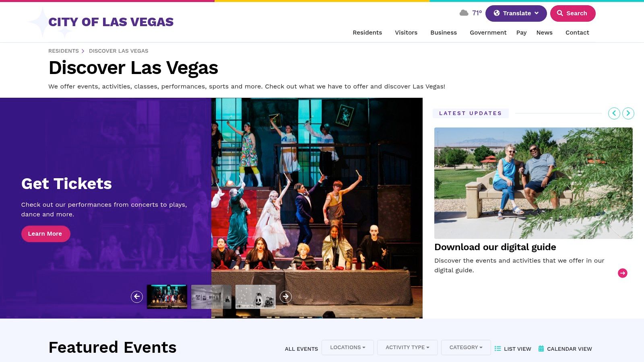Select the pumpkin carousel thumbnail

256,297
